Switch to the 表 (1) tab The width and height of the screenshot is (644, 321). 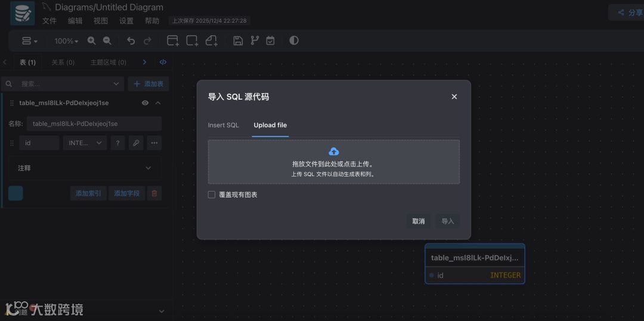(x=27, y=63)
